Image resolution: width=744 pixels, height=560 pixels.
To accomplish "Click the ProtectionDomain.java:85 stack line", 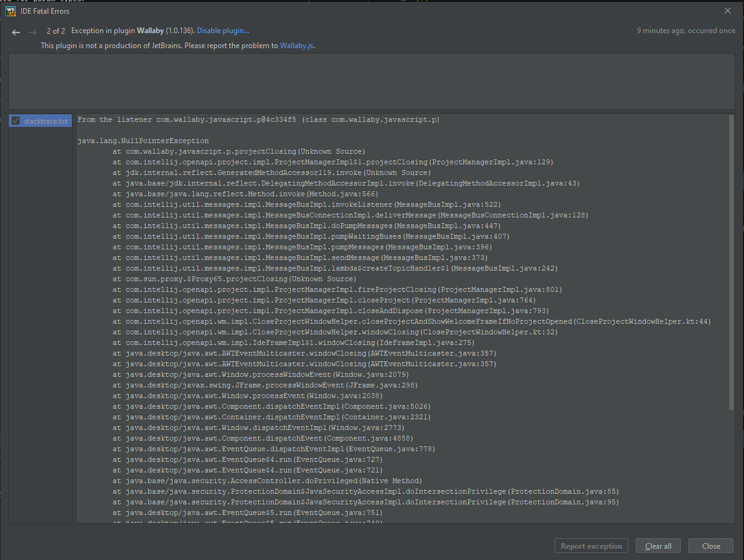I will [366, 491].
